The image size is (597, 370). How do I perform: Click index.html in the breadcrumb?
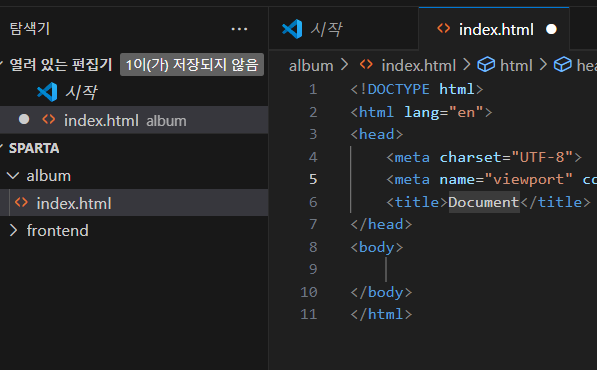[x=418, y=66]
